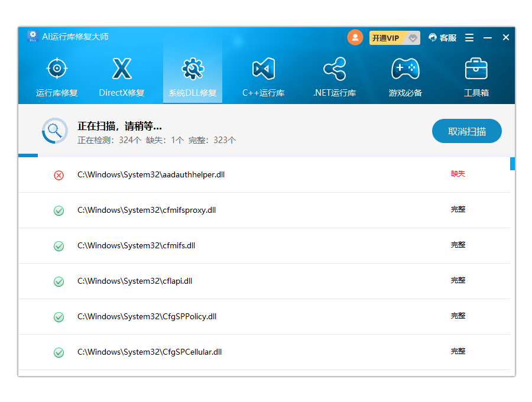The width and height of the screenshot is (532, 402).
Task: Open the 运行库修复 crosshair icon
Action: tap(57, 69)
